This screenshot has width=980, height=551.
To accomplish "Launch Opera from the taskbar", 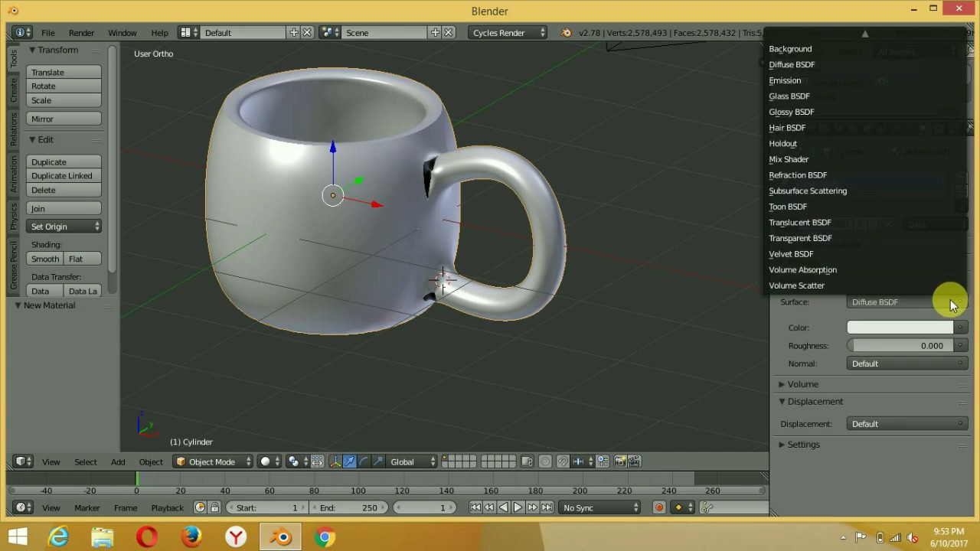I will click(x=147, y=537).
